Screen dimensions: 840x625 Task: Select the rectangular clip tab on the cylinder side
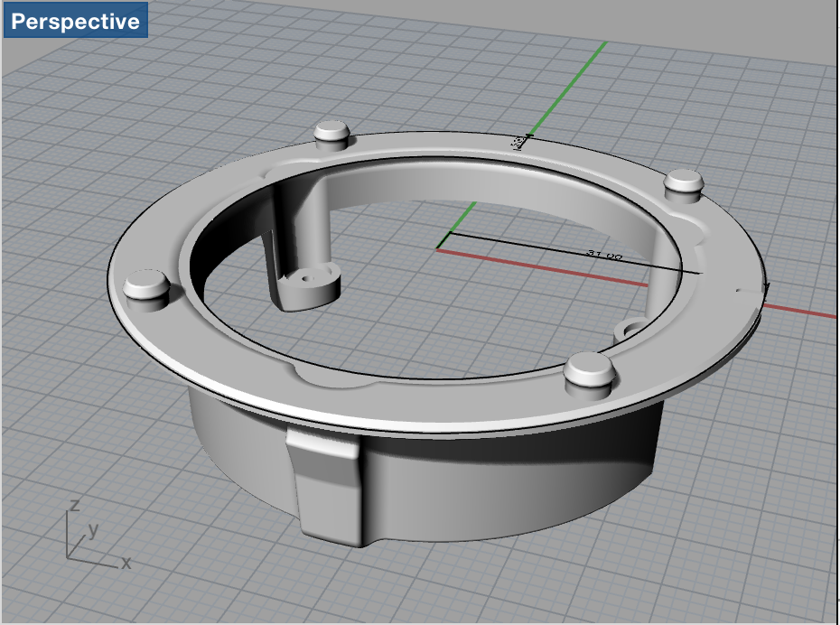click(328, 485)
